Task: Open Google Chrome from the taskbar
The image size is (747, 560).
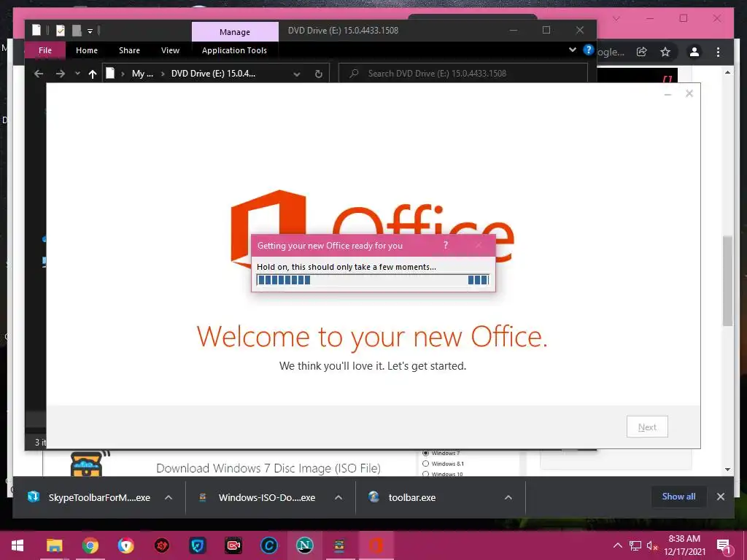Action: [90, 545]
